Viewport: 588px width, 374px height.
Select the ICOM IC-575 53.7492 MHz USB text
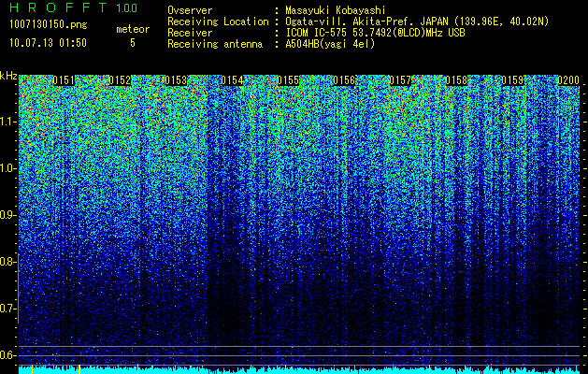pos(375,33)
